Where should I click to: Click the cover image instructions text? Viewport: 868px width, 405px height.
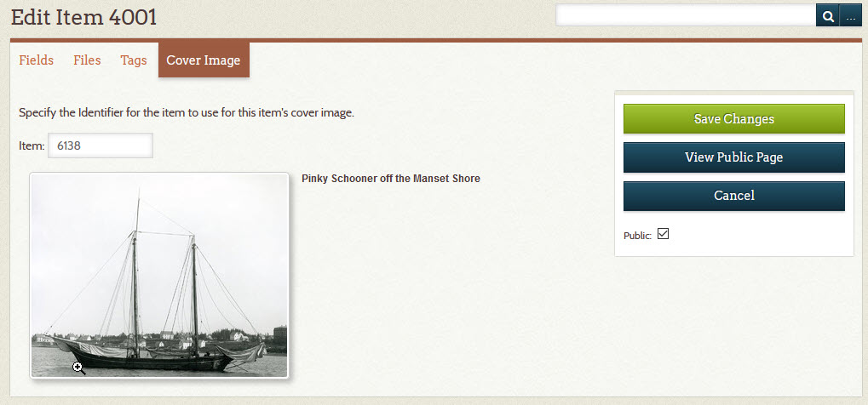tap(187, 113)
